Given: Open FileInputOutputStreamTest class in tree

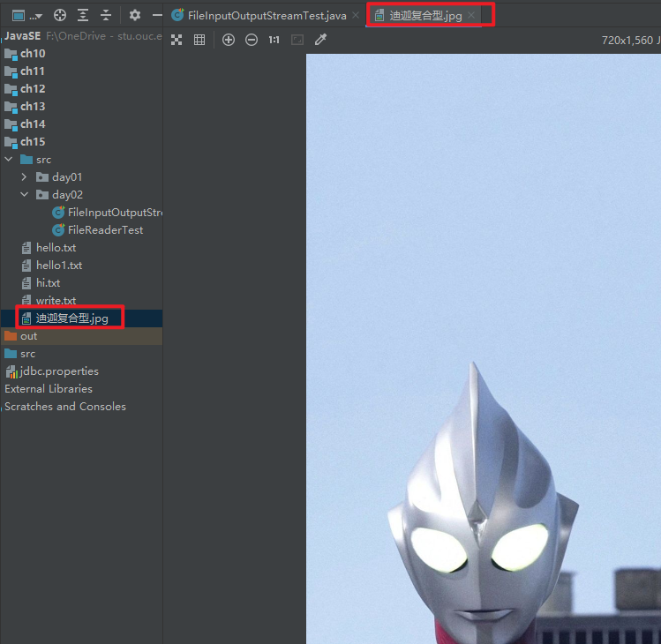Looking at the screenshot, I should click(107, 213).
